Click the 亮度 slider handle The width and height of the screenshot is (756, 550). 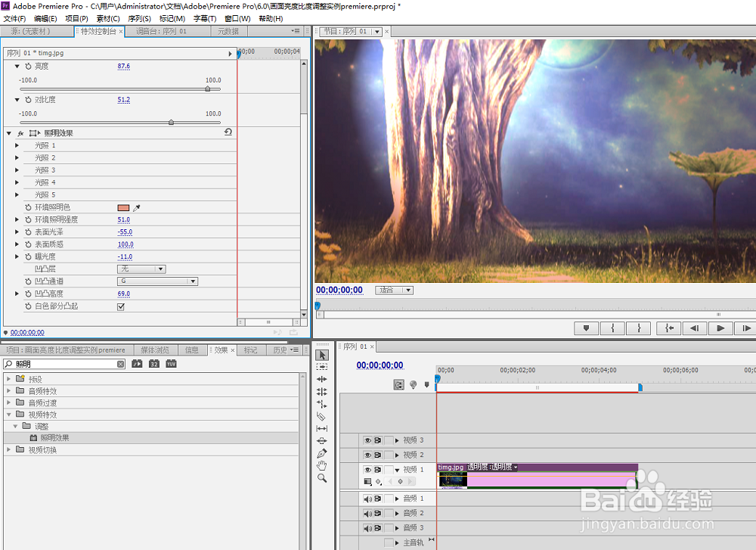[x=208, y=89]
